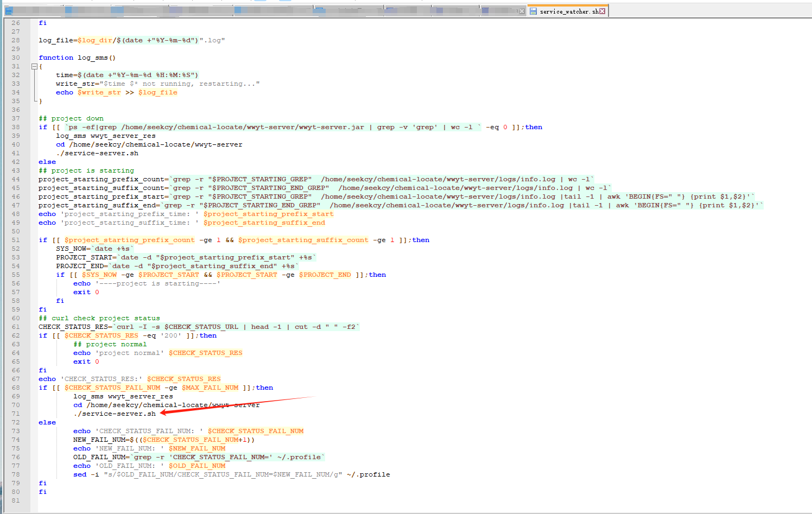812x514 pixels.
Task: Click 'exit 0' on line 57
Action: click(x=86, y=292)
